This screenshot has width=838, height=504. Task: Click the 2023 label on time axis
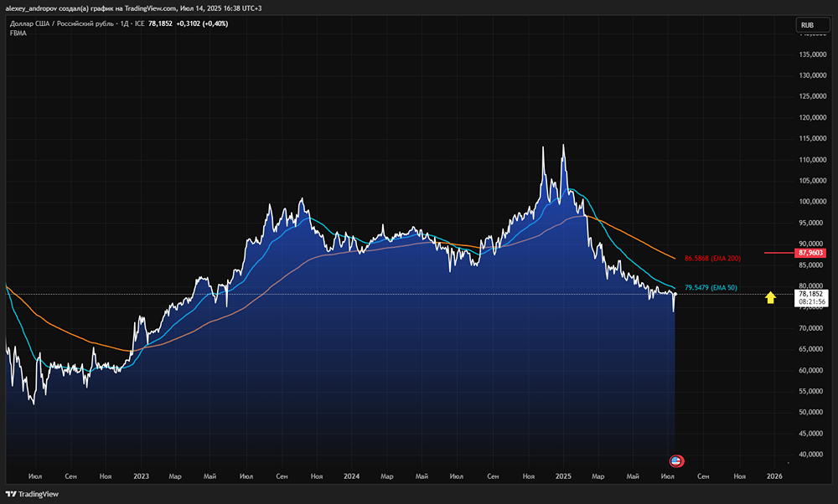click(x=141, y=476)
